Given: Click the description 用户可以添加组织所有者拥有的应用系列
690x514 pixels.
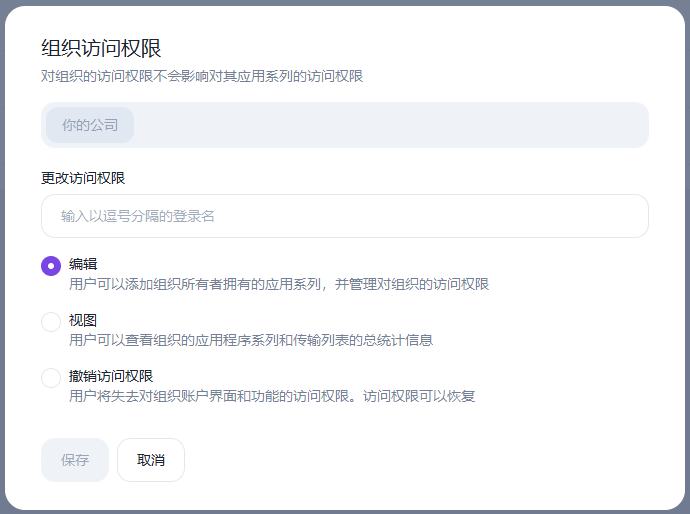Looking at the screenshot, I should tap(195, 284).
